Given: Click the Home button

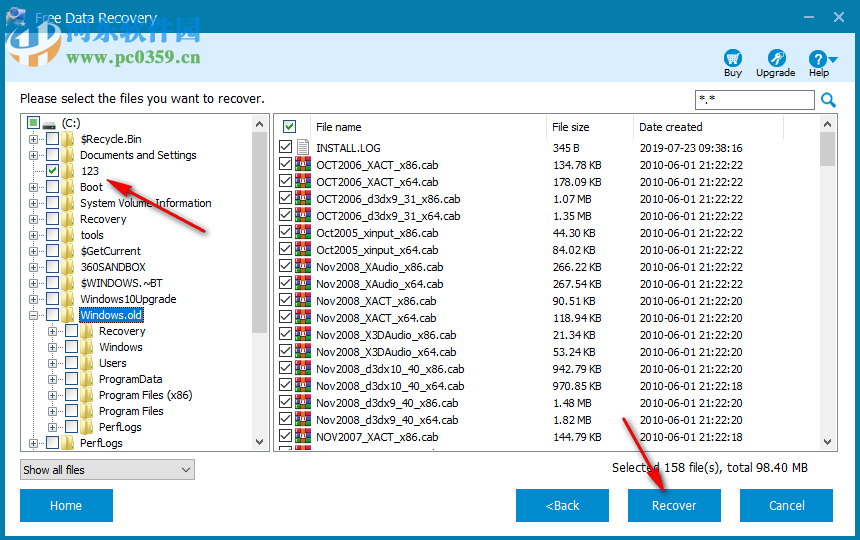Looking at the screenshot, I should tap(66, 505).
